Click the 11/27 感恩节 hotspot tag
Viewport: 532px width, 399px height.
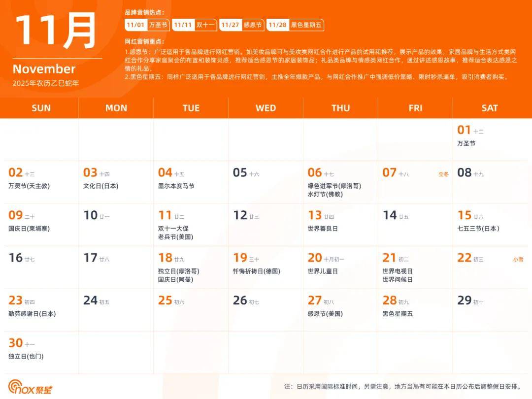[x=242, y=25]
